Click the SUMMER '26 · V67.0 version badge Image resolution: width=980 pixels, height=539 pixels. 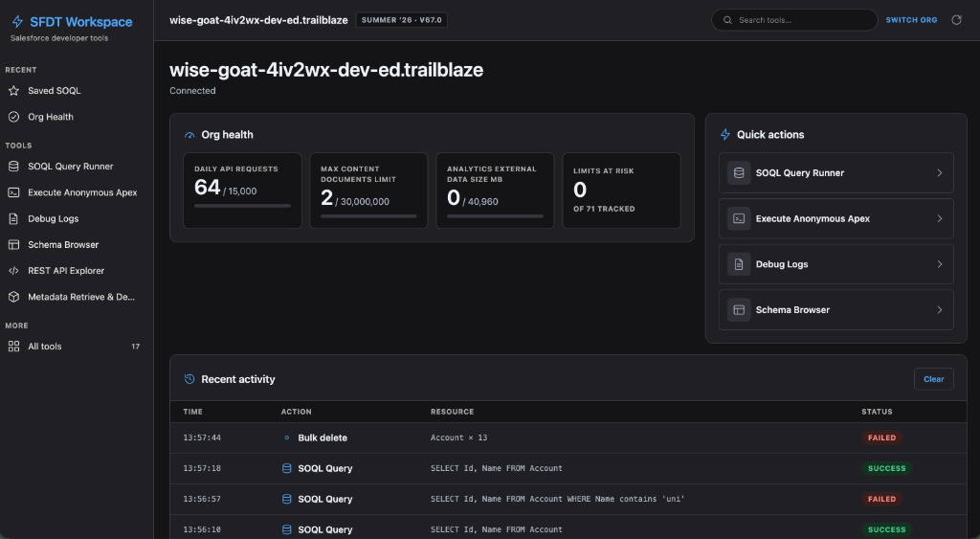(402, 20)
